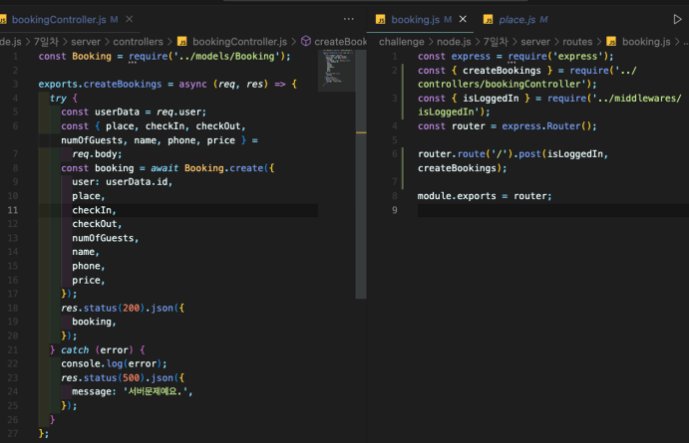Switch to the booking.js tab
This screenshot has height=443, width=689.
(415, 20)
